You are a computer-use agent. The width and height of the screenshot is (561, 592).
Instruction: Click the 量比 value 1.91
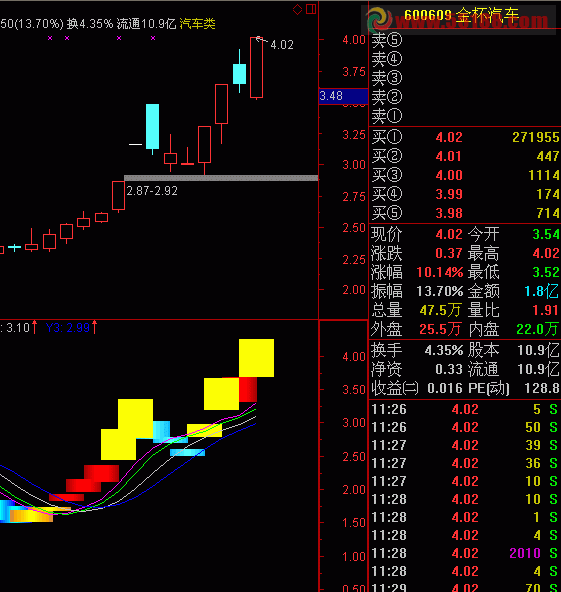point(546,310)
